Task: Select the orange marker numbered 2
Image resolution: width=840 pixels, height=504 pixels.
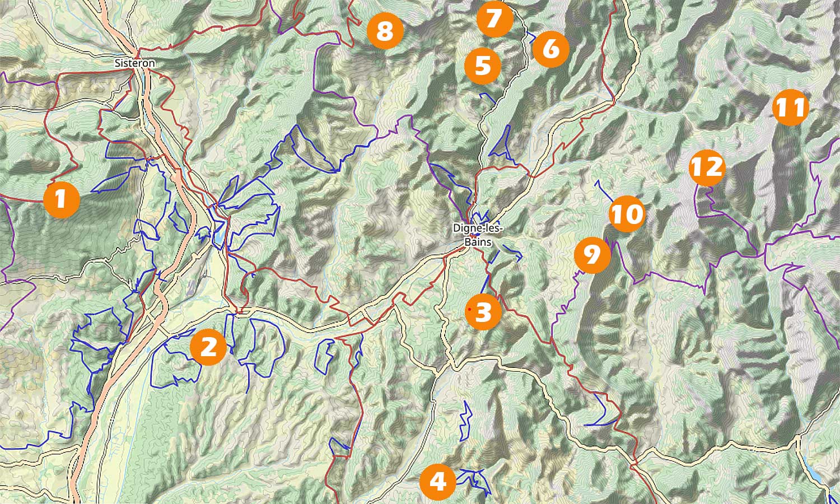Action: (208, 347)
